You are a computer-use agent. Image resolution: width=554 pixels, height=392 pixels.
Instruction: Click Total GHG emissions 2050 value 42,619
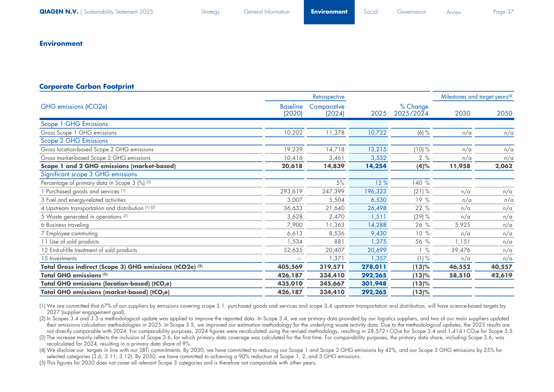(x=502, y=275)
